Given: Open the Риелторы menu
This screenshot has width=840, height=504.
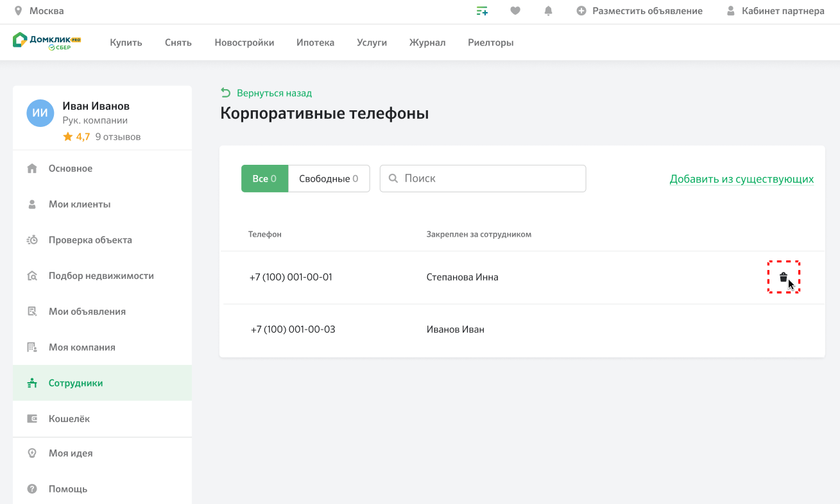Looking at the screenshot, I should (x=491, y=43).
